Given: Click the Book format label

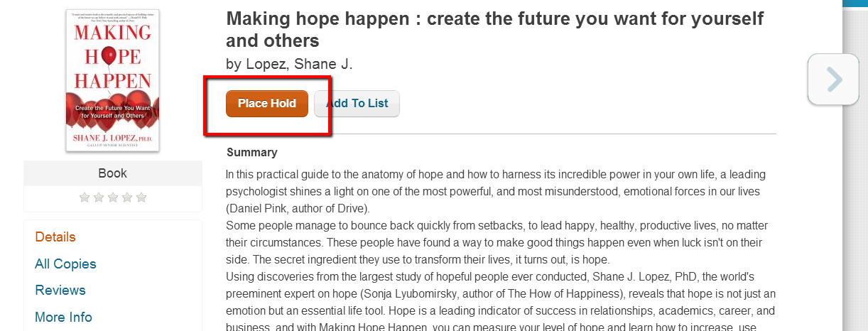Looking at the screenshot, I should coord(112,173).
